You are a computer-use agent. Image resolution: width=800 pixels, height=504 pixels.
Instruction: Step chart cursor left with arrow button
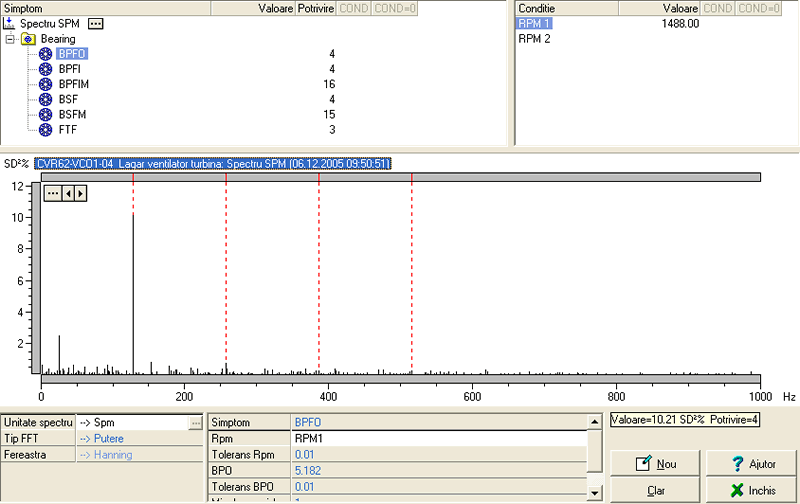point(68,193)
